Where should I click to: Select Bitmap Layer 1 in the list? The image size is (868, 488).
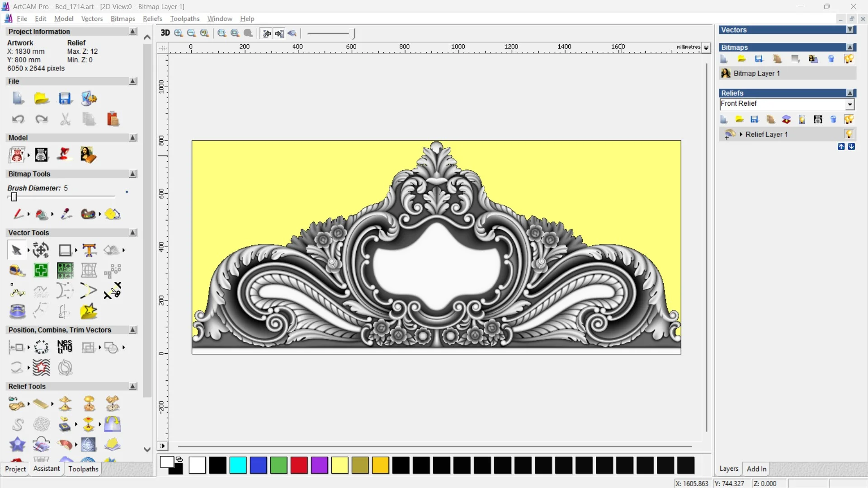pyautogui.click(x=756, y=73)
